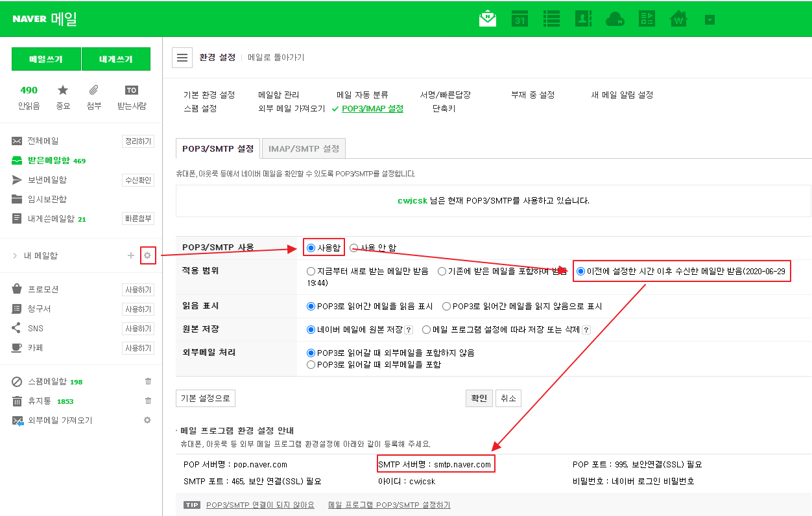
Task: Open 청구서 bill folder
Action: [39, 309]
